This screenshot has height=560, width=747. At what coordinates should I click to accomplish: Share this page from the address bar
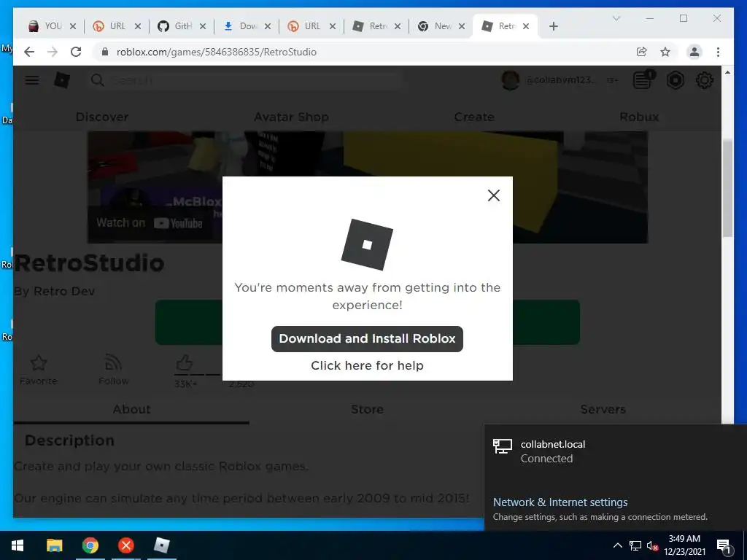642,52
